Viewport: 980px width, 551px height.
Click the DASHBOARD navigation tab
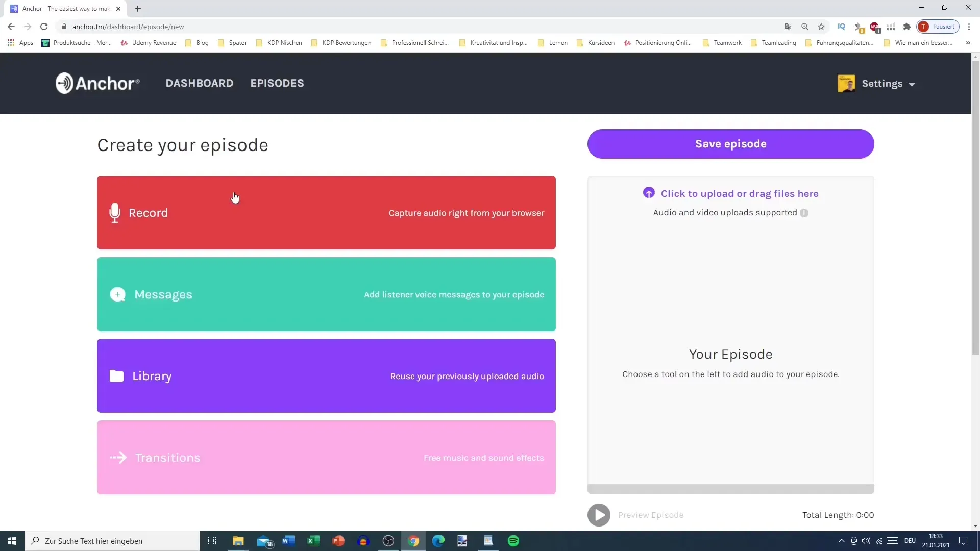199,83
